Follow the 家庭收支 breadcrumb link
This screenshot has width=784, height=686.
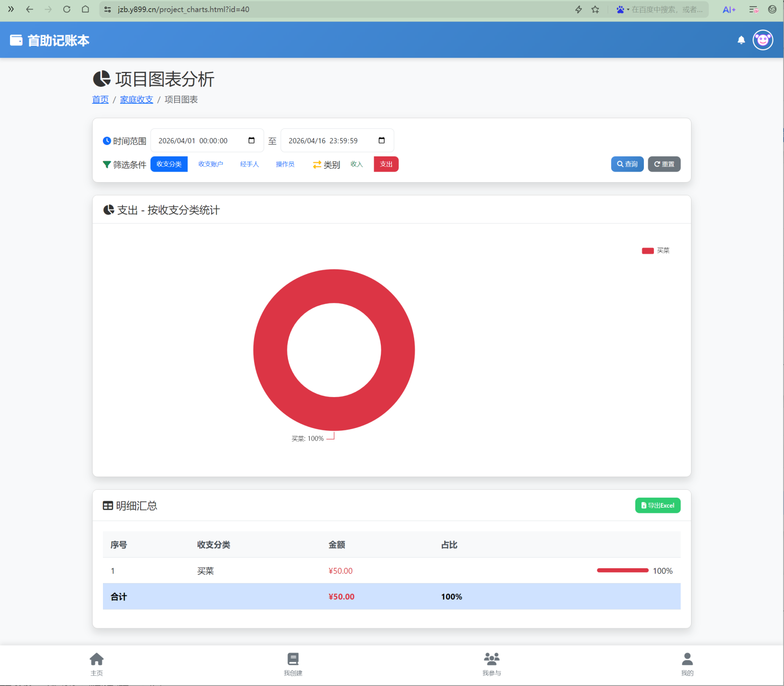[x=136, y=100]
